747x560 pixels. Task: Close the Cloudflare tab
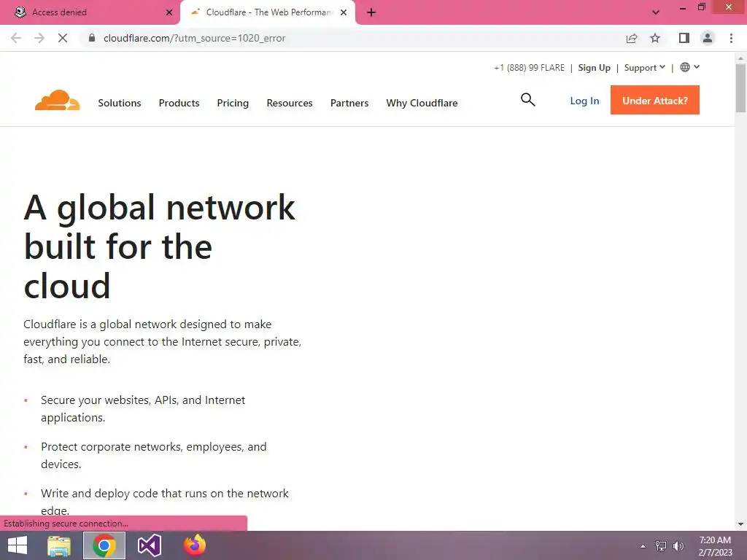[x=344, y=12]
